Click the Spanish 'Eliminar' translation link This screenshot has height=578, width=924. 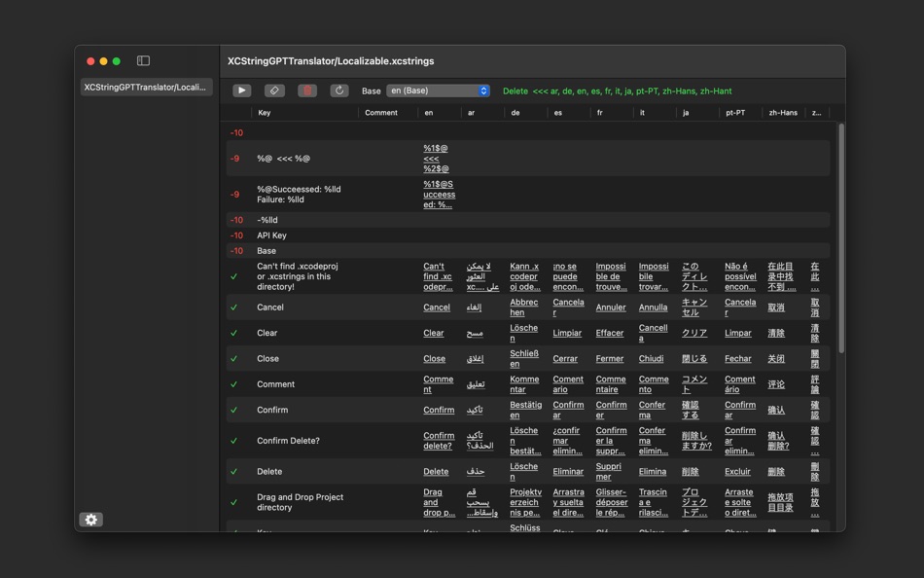point(568,472)
